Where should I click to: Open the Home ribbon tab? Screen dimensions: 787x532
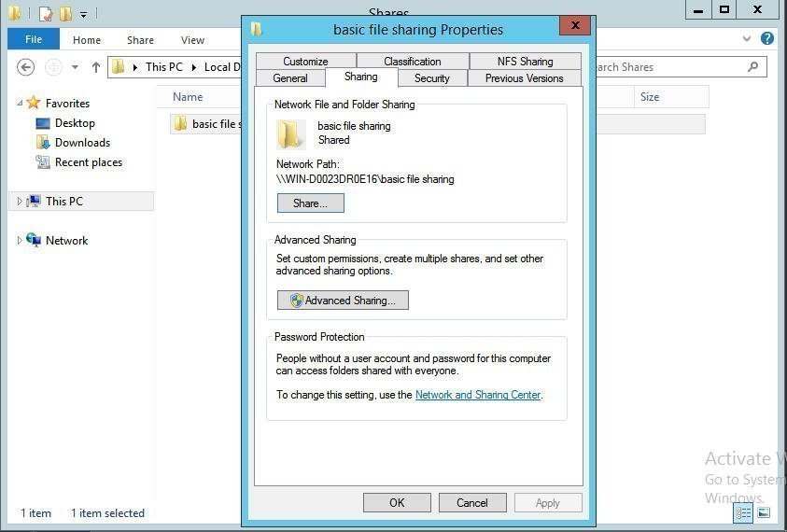(87, 40)
